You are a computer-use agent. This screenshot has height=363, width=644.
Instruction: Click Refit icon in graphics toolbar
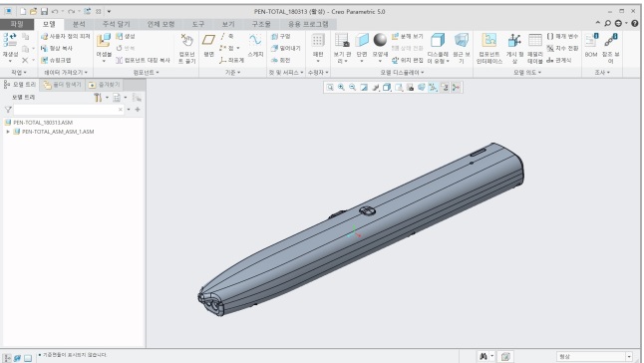pos(330,87)
